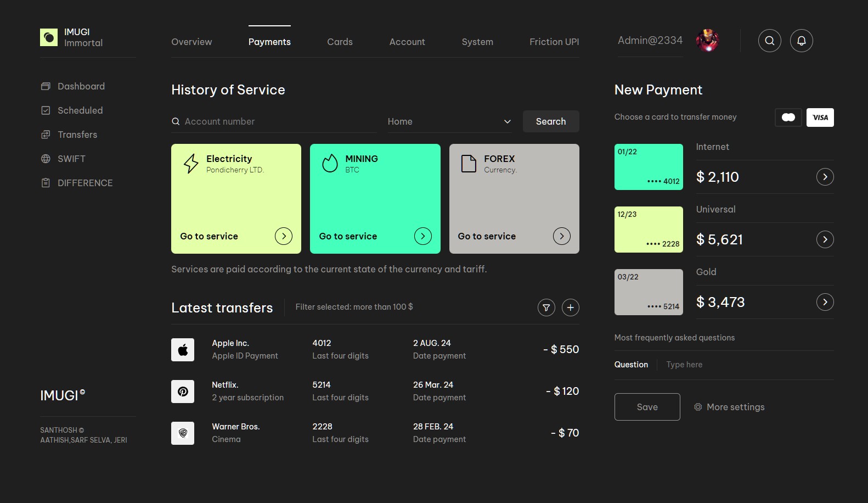Image resolution: width=868 pixels, height=503 pixels.
Task: Click the Iron Man user avatar
Action: (707, 40)
